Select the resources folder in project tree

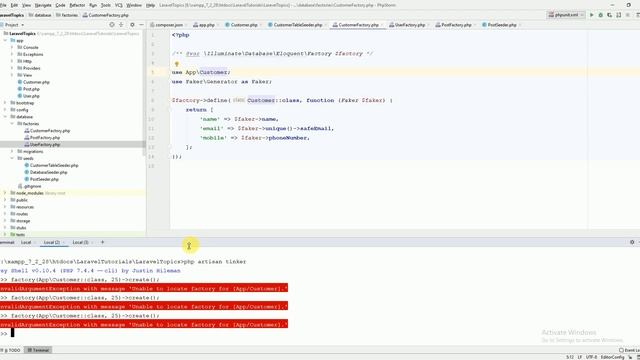pyautogui.click(x=22, y=207)
